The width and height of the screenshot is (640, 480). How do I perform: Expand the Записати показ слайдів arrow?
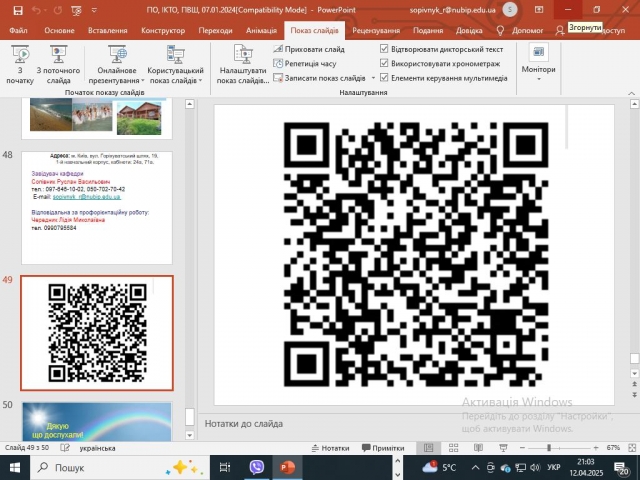click(373, 78)
